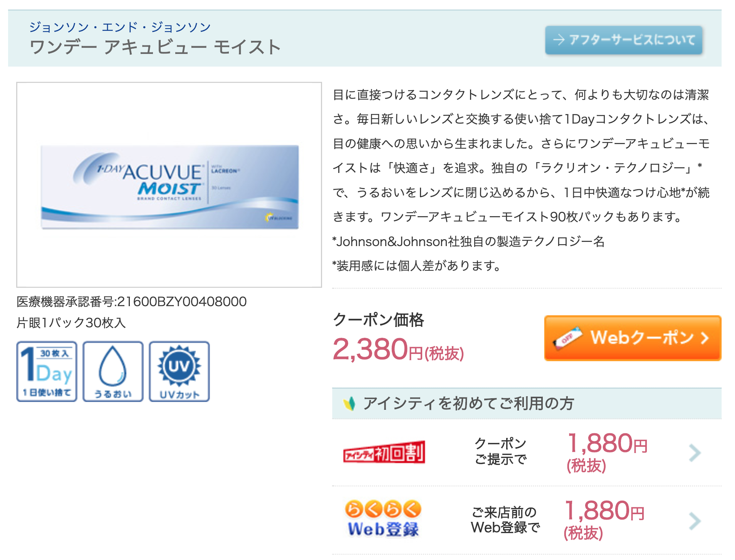
Task: Click the green leaf beginner icon
Action: click(x=349, y=403)
